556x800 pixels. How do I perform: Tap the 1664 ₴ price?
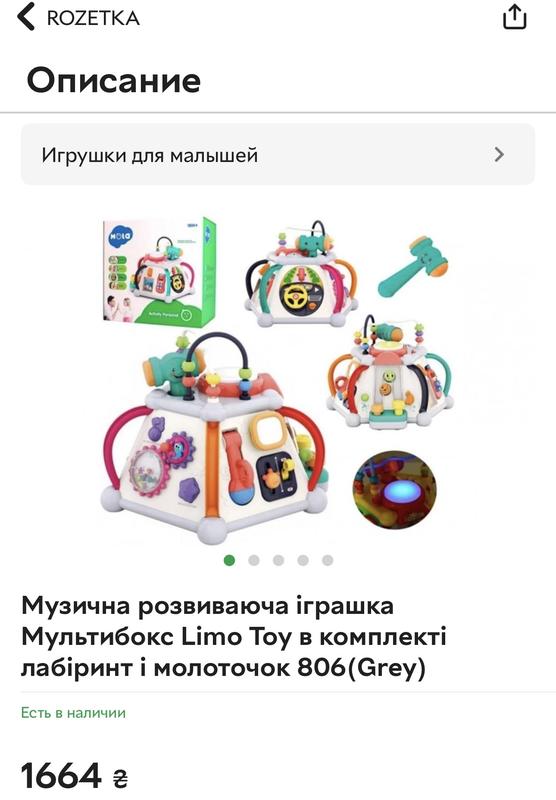point(74,777)
